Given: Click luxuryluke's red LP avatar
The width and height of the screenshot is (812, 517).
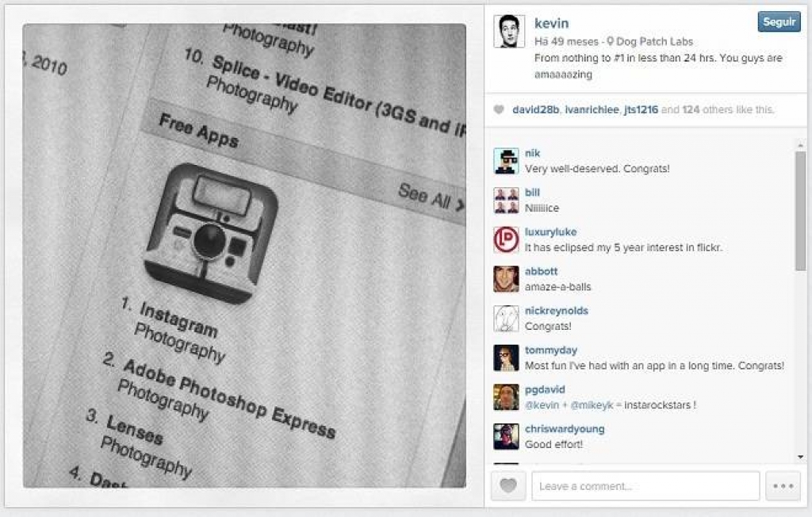Looking at the screenshot, I should [x=506, y=239].
